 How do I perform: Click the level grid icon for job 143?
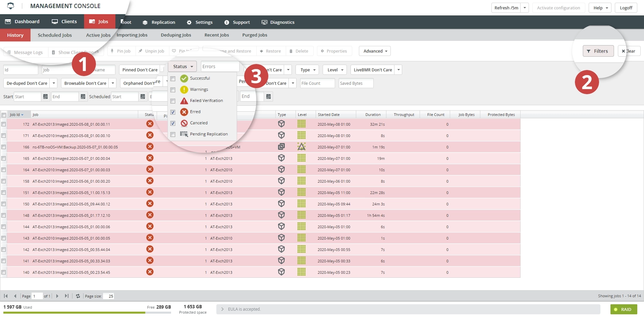[x=302, y=238]
